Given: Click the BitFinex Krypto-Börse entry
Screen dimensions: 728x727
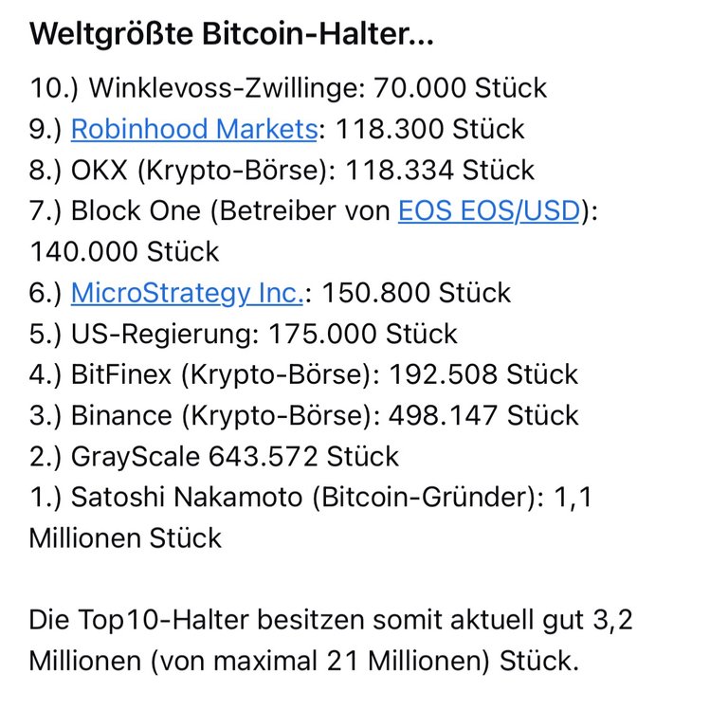Looking at the screenshot, I should [303, 374].
